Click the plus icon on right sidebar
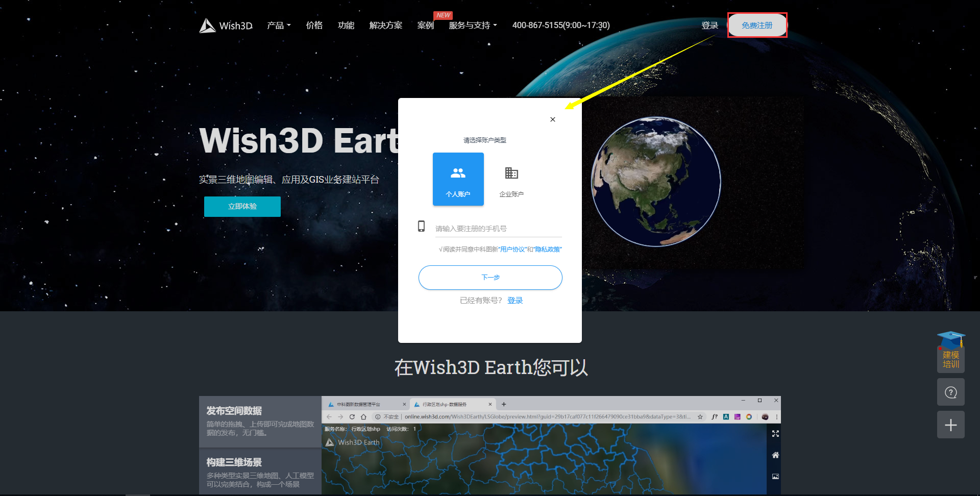The width and height of the screenshot is (980, 496). pos(950,425)
